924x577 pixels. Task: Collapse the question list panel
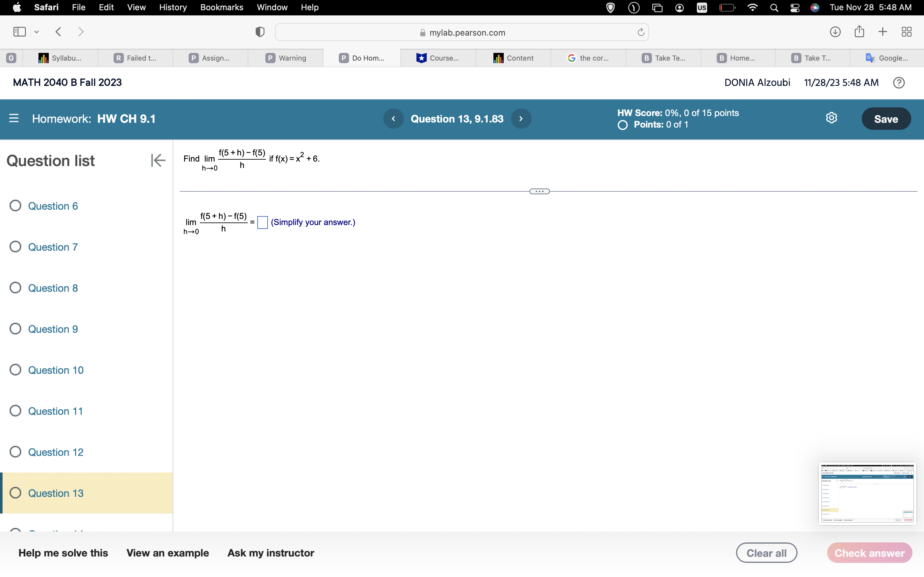point(158,160)
